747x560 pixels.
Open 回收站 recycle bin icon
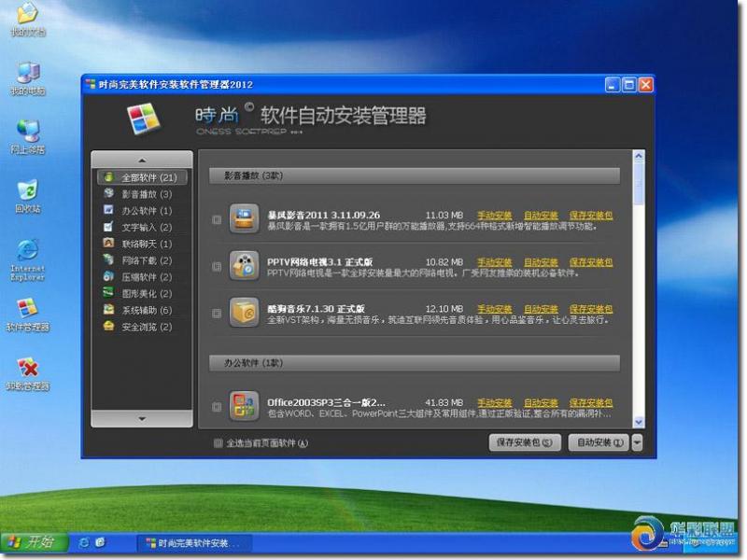pos(27,192)
